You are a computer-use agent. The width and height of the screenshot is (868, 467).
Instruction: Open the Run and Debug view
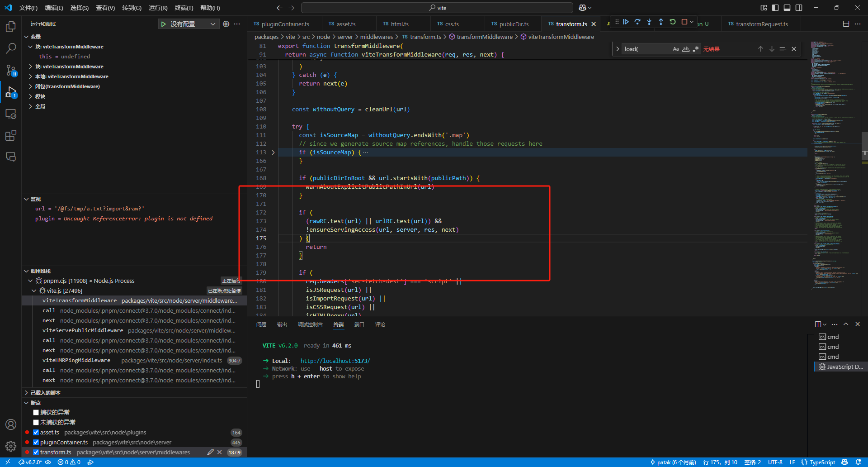pos(11,92)
